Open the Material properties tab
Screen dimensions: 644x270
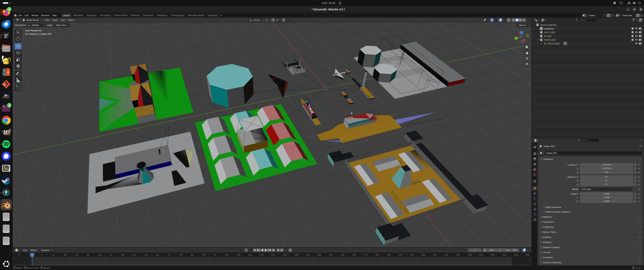coord(535,220)
